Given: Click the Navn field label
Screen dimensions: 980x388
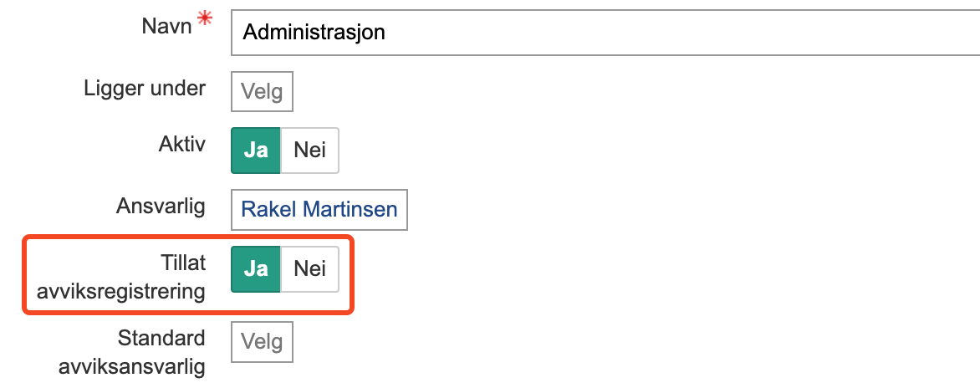Looking at the screenshot, I should tap(168, 25).
